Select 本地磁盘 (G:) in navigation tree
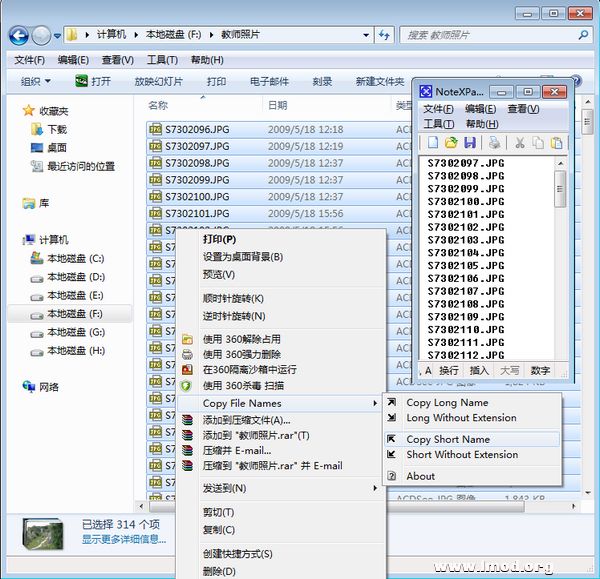The width and height of the screenshot is (600, 579). point(68,332)
